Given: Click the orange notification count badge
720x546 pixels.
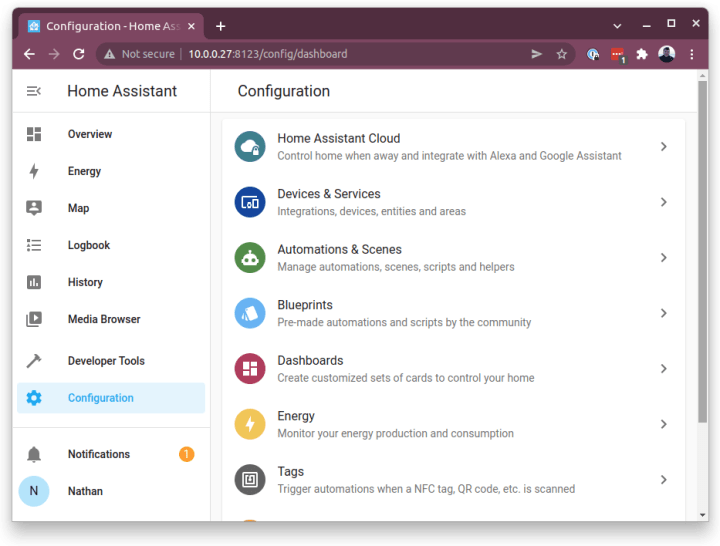Looking at the screenshot, I should [x=186, y=454].
